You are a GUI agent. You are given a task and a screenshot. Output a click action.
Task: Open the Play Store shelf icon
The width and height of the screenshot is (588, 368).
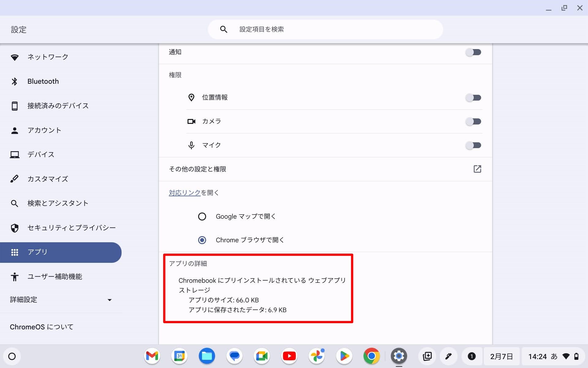(x=344, y=356)
